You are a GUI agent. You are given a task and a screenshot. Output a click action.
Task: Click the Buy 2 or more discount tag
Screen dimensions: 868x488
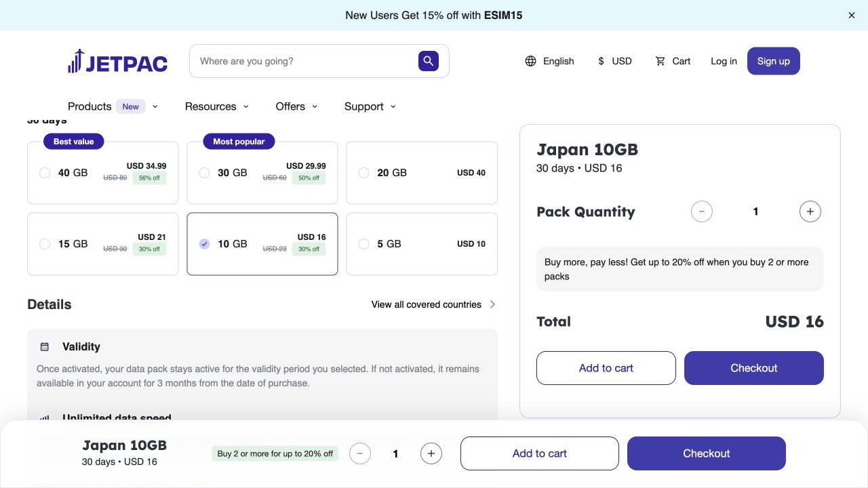click(275, 453)
